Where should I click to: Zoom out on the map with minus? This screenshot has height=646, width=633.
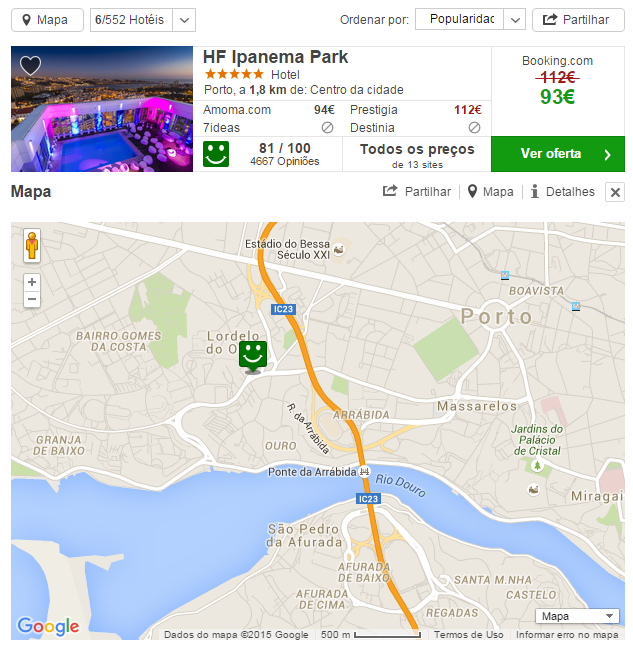(x=32, y=299)
